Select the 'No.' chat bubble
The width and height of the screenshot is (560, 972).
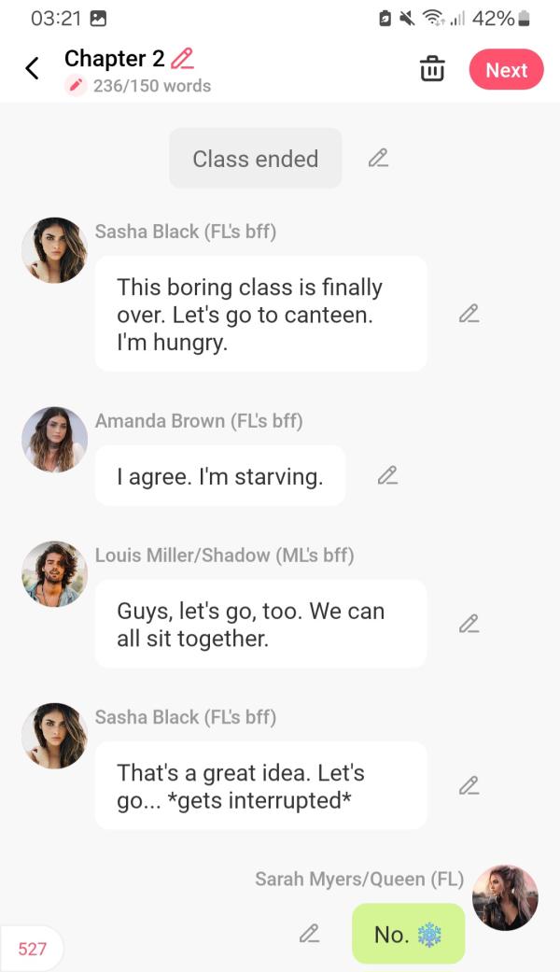pos(408,934)
